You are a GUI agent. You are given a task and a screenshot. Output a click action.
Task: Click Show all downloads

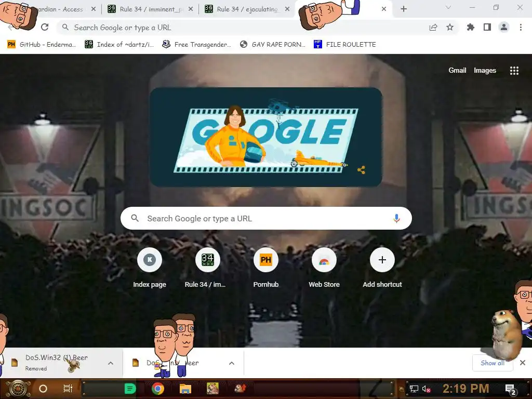tap(493, 363)
